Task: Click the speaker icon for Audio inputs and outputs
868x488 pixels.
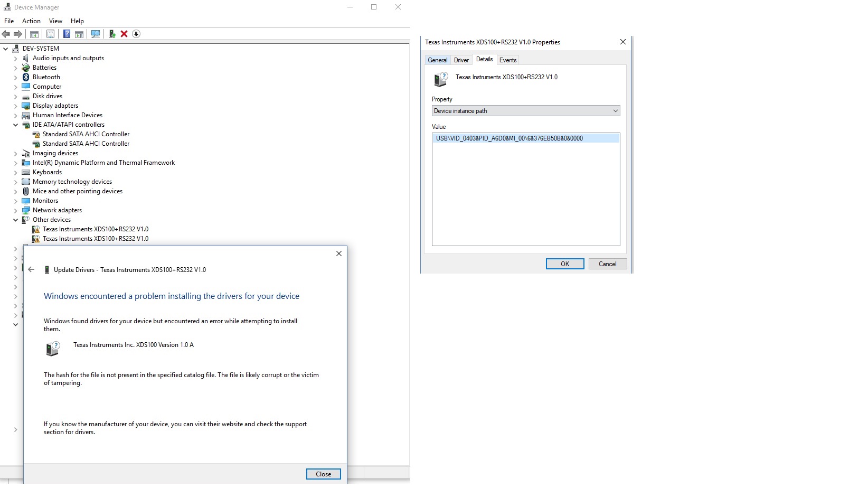Action: 26,58
